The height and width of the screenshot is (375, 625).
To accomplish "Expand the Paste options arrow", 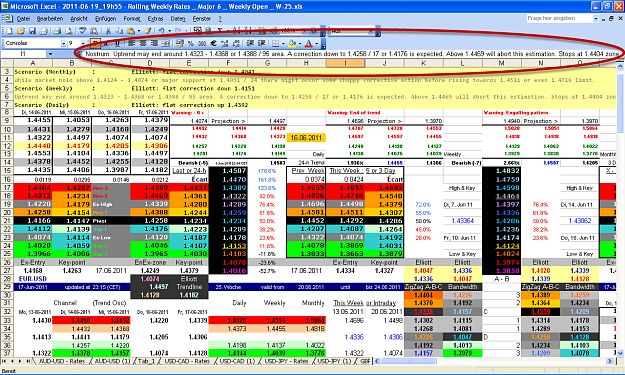I will pyautogui.click(x=138, y=31).
